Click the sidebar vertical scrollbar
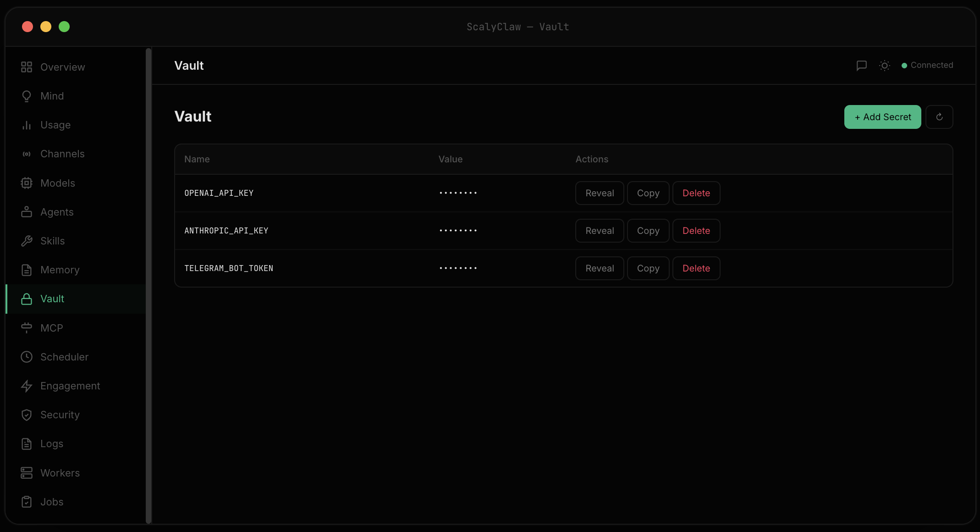The width and height of the screenshot is (980, 532). (x=149, y=284)
